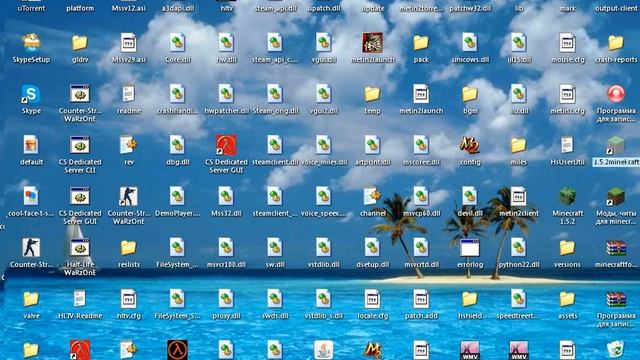Viewport: 640px width, 360px height.
Task: Open the pack folder
Action: (x=421, y=43)
